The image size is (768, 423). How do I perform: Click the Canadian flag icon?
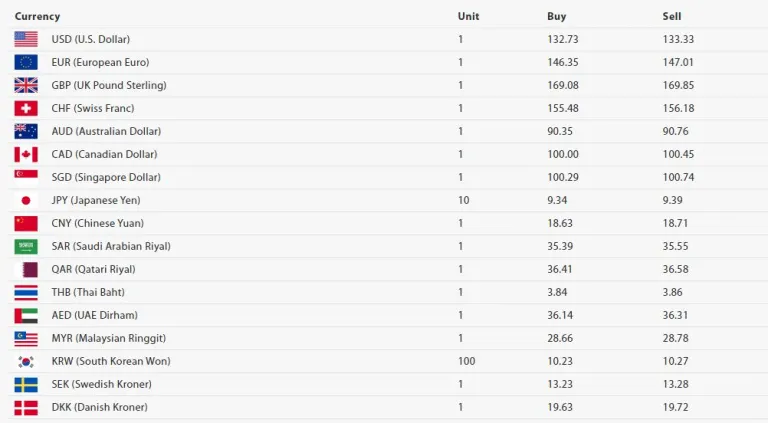coord(26,154)
